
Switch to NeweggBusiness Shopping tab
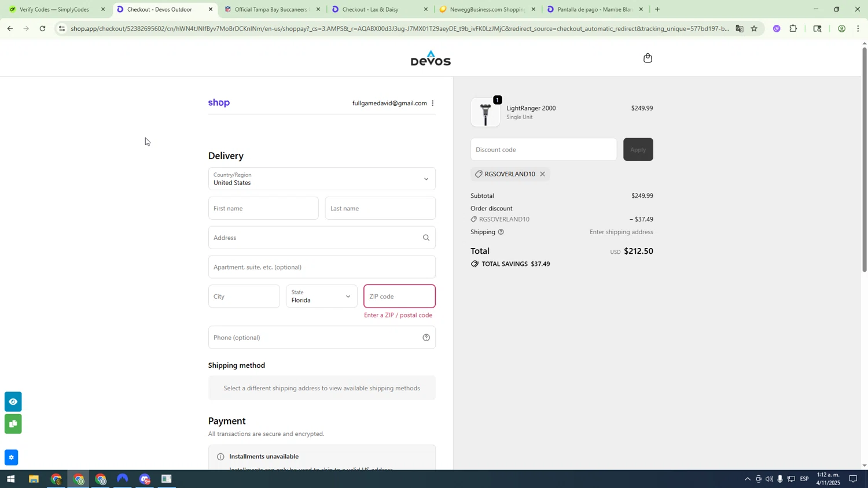click(x=486, y=9)
